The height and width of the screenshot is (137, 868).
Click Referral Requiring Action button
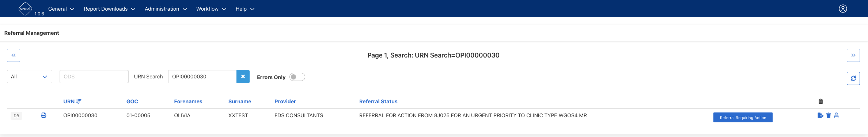coord(743,118)
